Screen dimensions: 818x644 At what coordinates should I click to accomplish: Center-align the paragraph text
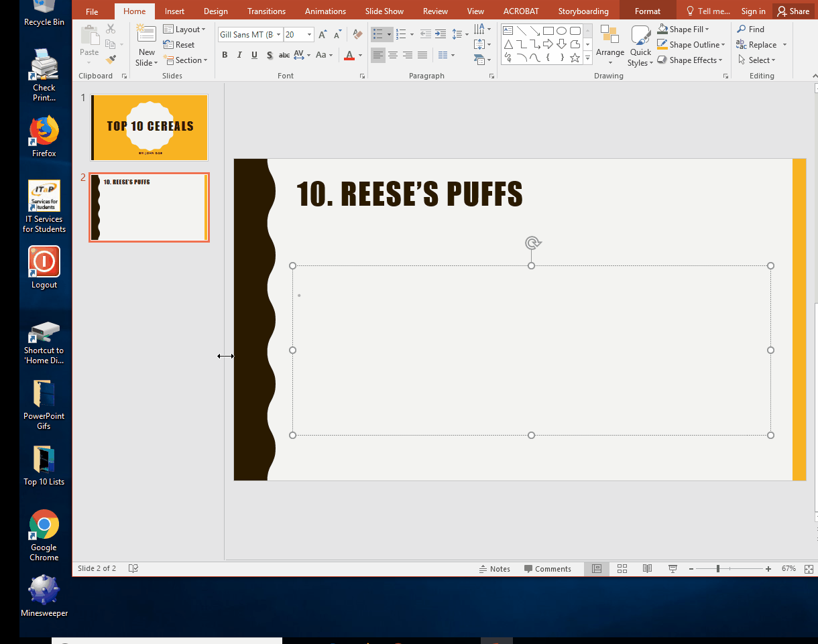(x=393, y=55)
